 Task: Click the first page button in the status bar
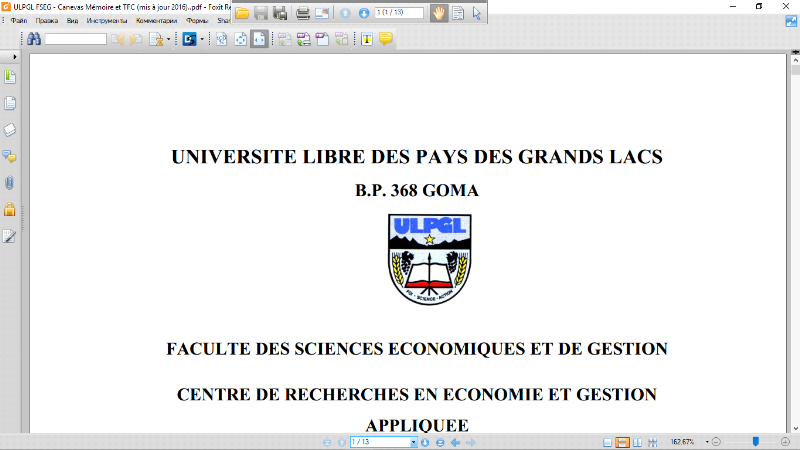pos(327,442)
